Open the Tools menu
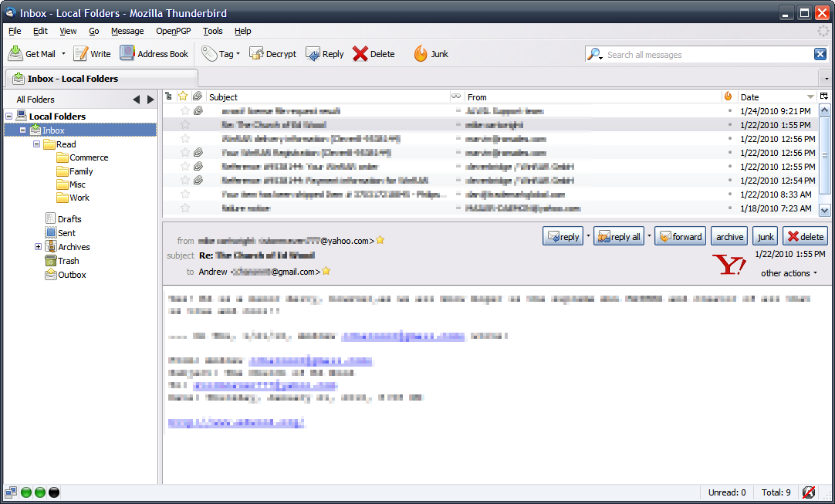Viewport: 835px width, 504px height. coord(212,31)
